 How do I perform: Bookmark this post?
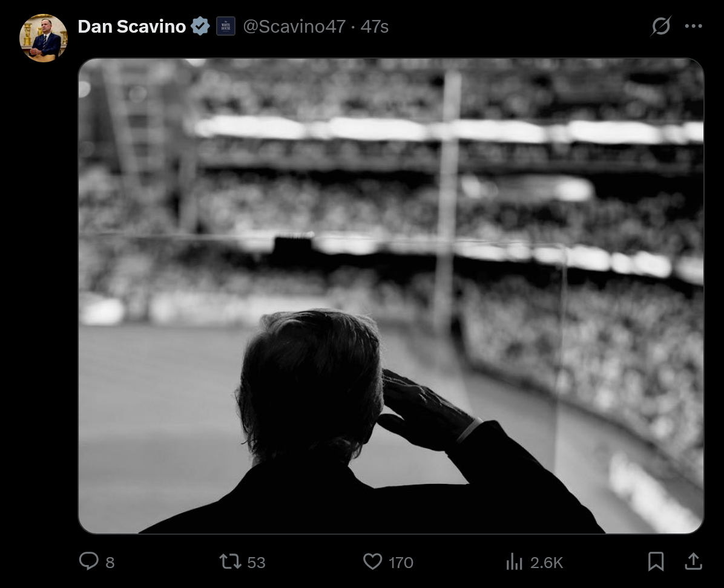pyautogui.click(x=656, y=561)
